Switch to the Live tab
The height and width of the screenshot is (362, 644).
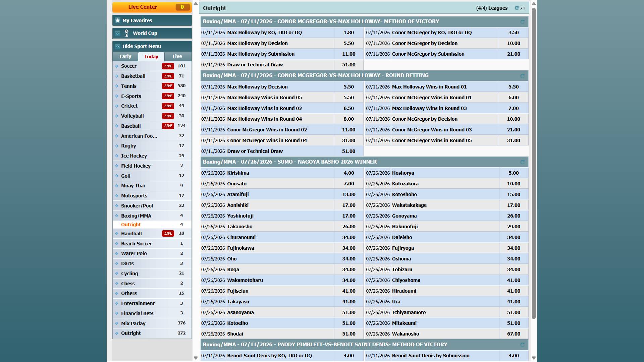pos(177,56)
